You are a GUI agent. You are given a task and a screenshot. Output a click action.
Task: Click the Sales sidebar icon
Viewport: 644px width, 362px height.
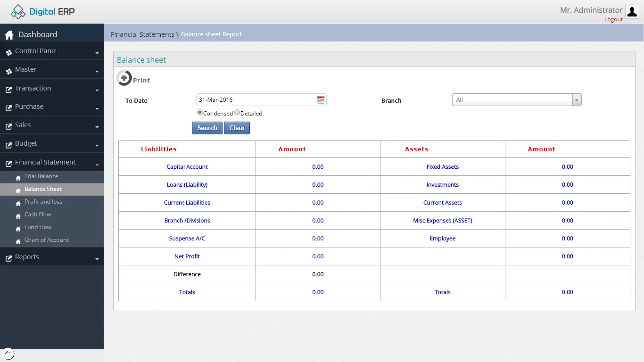[8, 126]
